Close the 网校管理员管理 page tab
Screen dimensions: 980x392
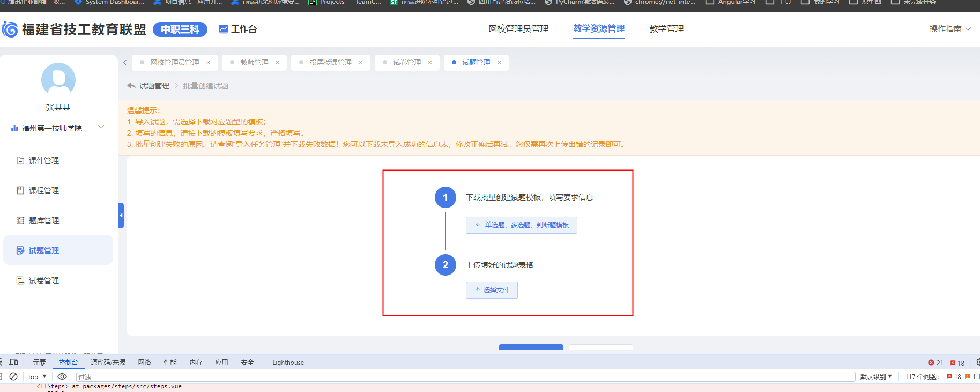click(x=208, y=63)
